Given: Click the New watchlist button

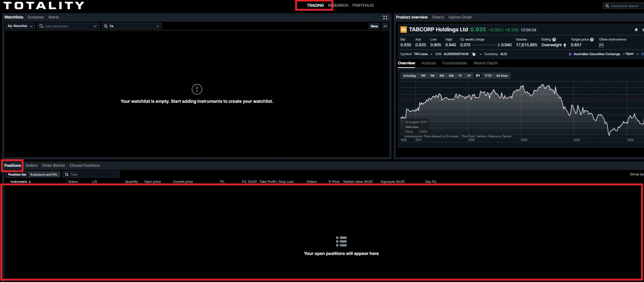Looking at the screenshot, I should pyautogui.click(x=374, y=26).
